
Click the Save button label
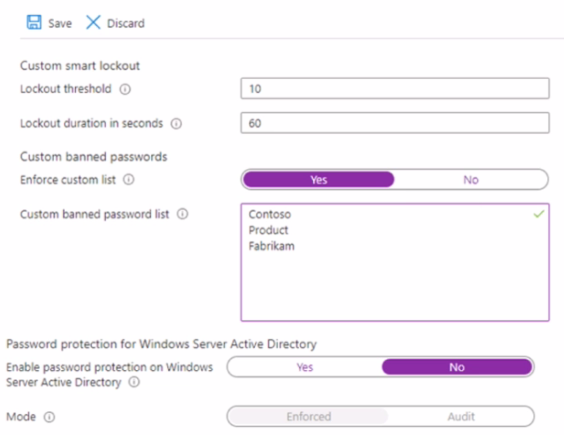click(x=60, y=23)
